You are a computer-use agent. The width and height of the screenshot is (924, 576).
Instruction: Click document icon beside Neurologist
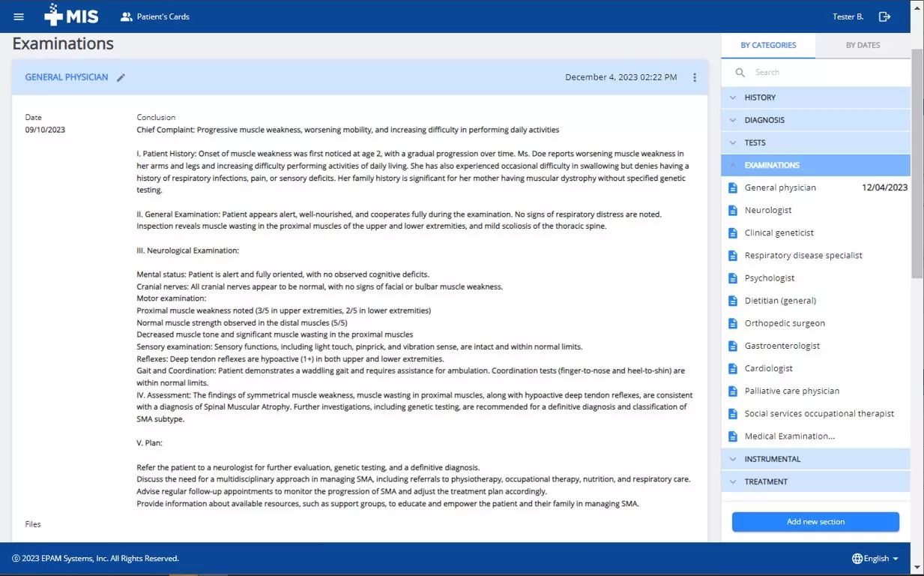(x=733, y=210)
